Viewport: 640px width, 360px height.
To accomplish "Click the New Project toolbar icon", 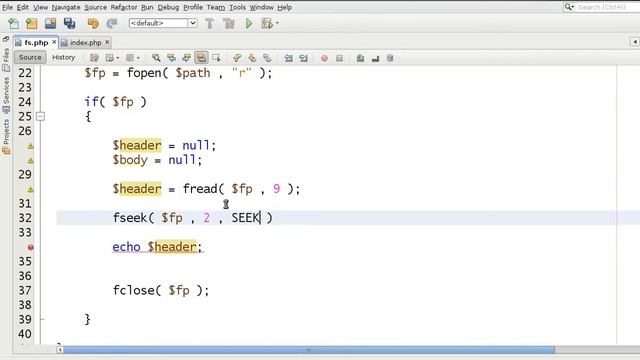I will tap(31, 23).
